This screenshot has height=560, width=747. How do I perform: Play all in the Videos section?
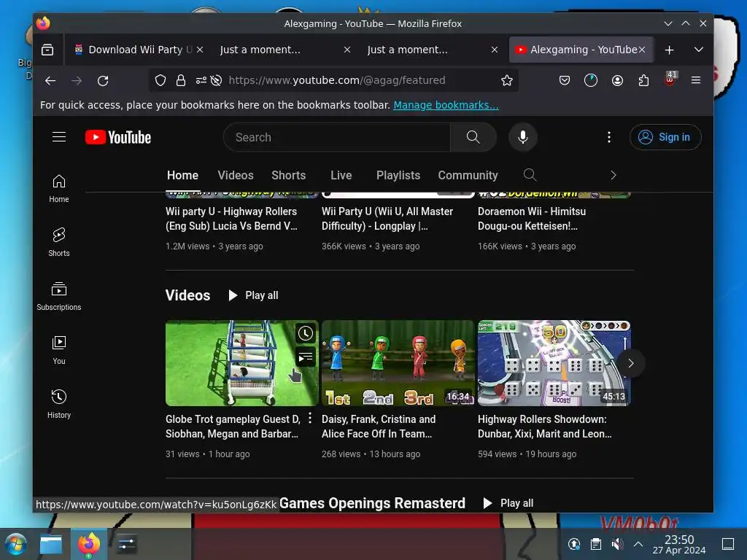pos(253,295)
